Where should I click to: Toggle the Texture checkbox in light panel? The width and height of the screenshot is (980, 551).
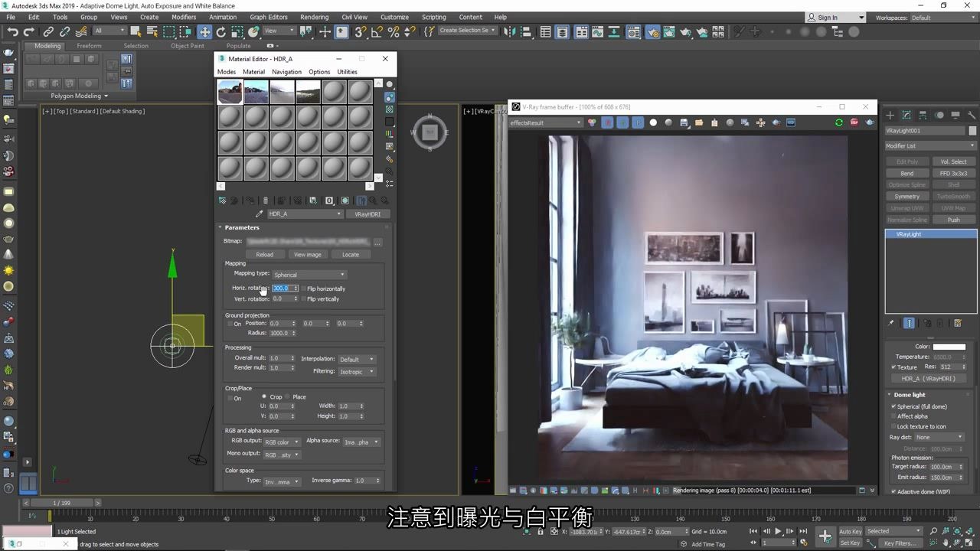[893, 367]
